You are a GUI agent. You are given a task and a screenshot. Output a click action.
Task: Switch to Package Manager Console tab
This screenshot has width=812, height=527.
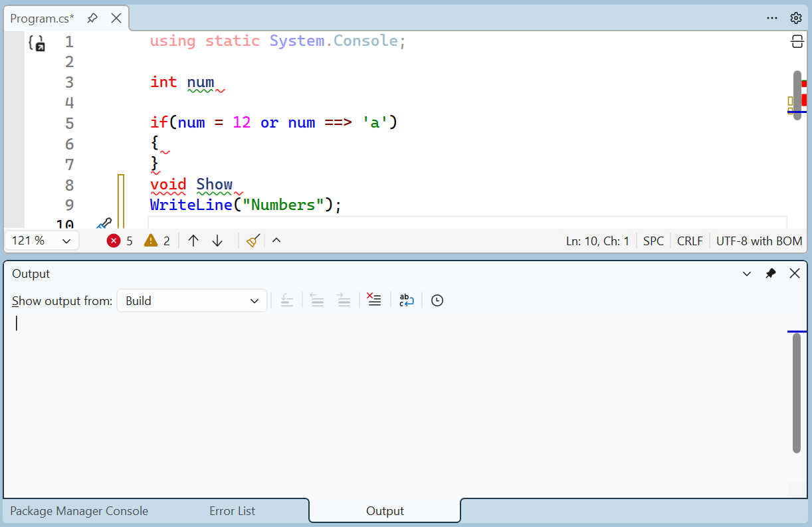[x=79, y=511]
